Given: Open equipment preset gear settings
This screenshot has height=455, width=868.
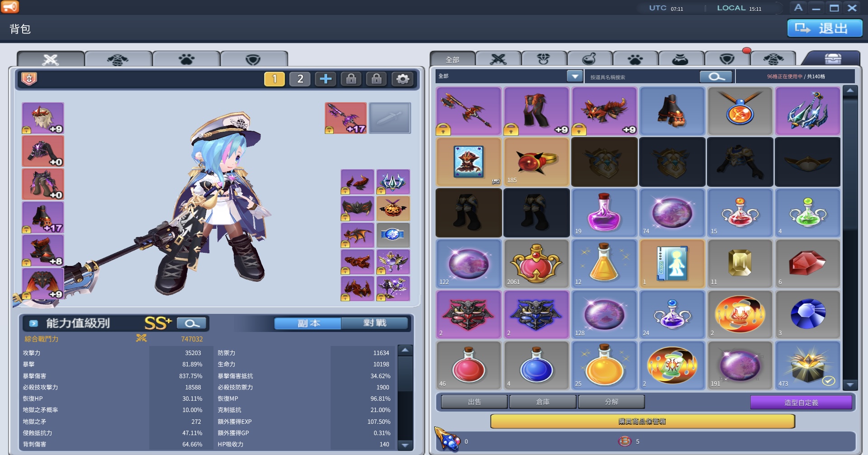Looking at the screenshot, I should pos(402,79).
